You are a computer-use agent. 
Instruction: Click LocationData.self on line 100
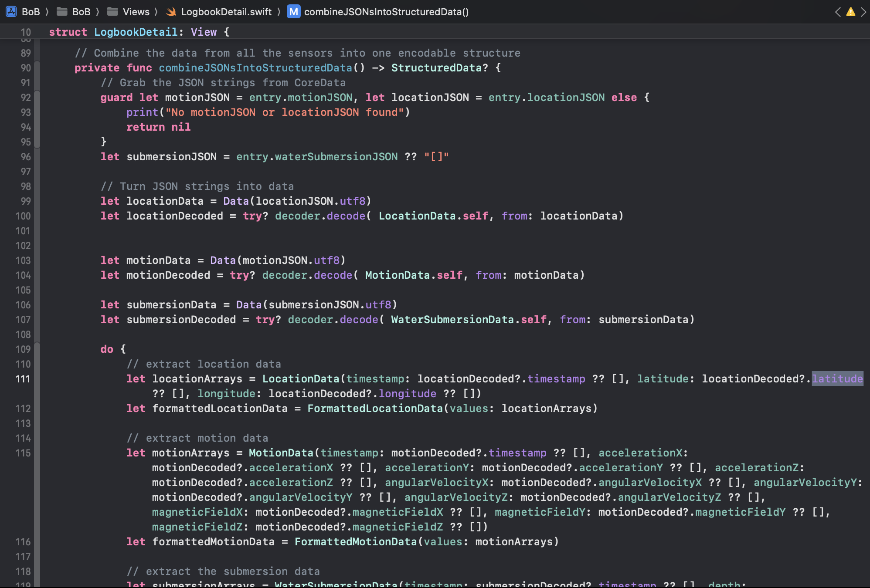[433, 216]
